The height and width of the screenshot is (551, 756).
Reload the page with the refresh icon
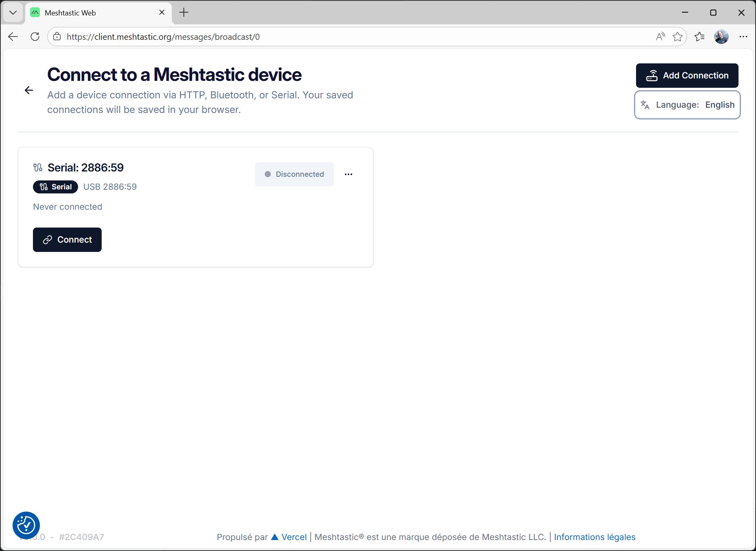(x=35, y=36)
